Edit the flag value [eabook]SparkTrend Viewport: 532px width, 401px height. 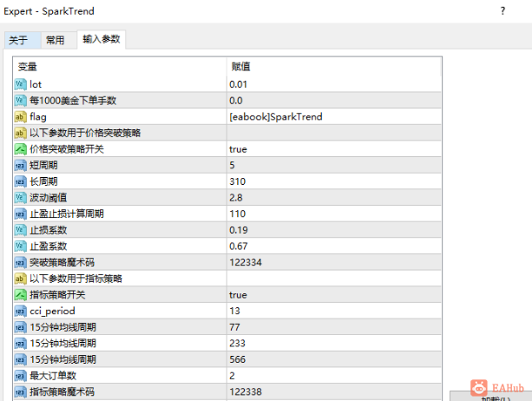tap(334, 116)
